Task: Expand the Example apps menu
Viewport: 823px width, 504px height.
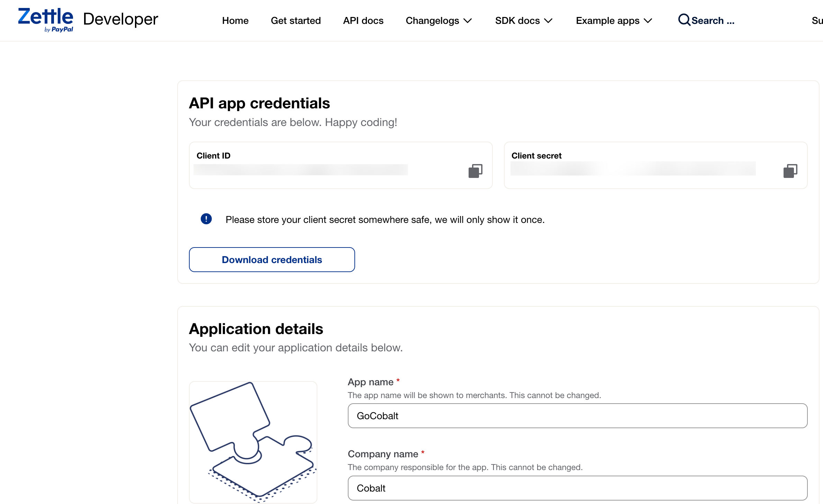Action: coord(614,21)
